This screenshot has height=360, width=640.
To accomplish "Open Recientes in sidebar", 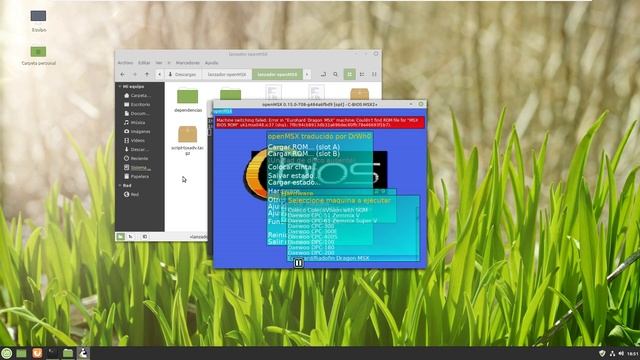I will [137, 158].
